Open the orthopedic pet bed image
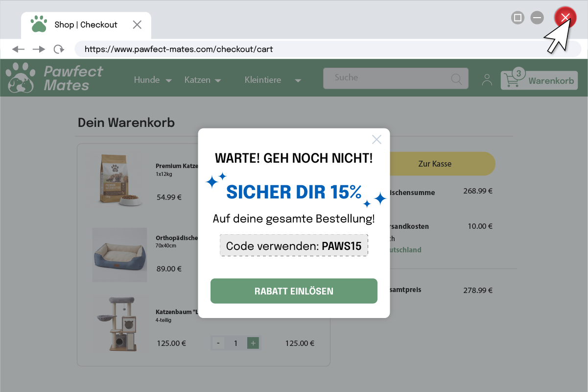This screenshot has height=392, width=588. [x=119, y=254]
